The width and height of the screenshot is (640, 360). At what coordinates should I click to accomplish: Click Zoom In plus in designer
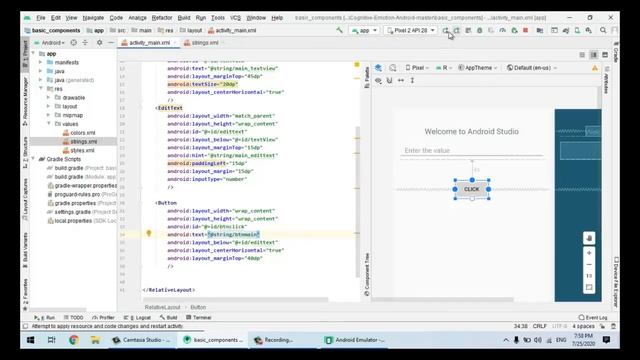coord(589,253)
